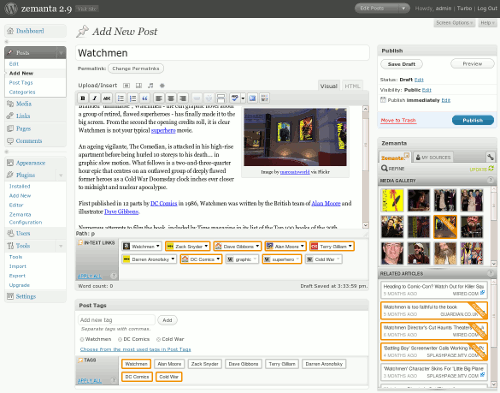
Task: Toggle the Terry Gilliam suggested tag
Action: pyautogui.click(x=282, y=364)
